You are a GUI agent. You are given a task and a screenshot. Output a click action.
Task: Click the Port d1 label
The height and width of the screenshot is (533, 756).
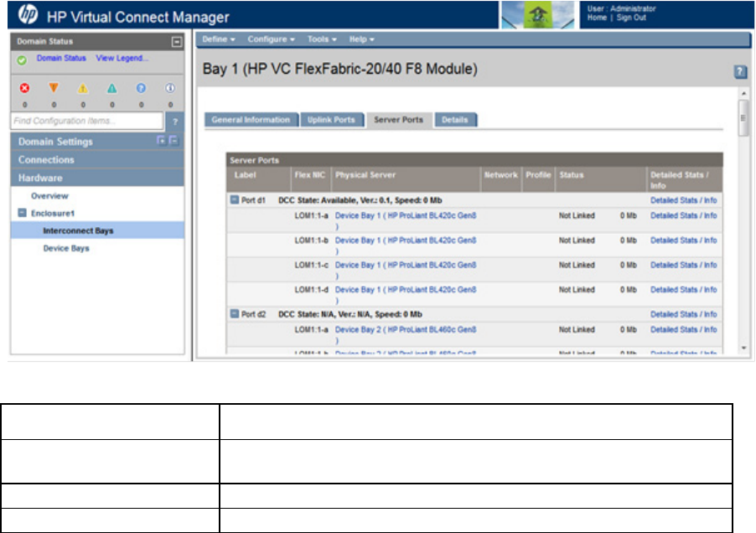[x=253, y=200]
